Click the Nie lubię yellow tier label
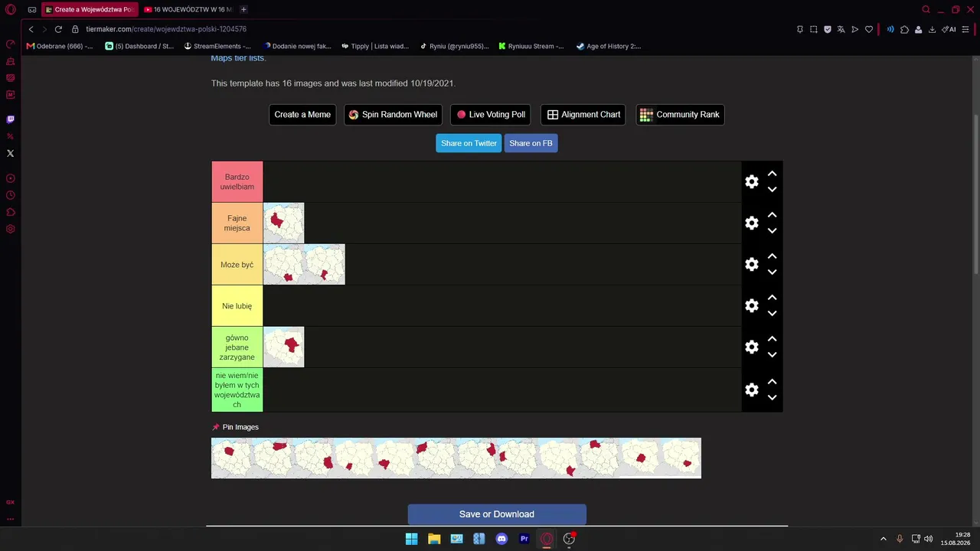The image size is (980, 551). click(x=237, y=305)
